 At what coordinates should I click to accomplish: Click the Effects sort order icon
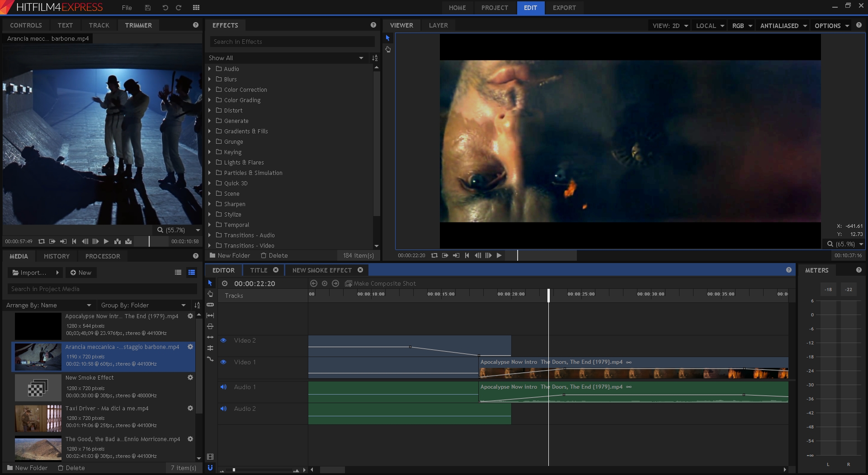[x=375, y=58]
